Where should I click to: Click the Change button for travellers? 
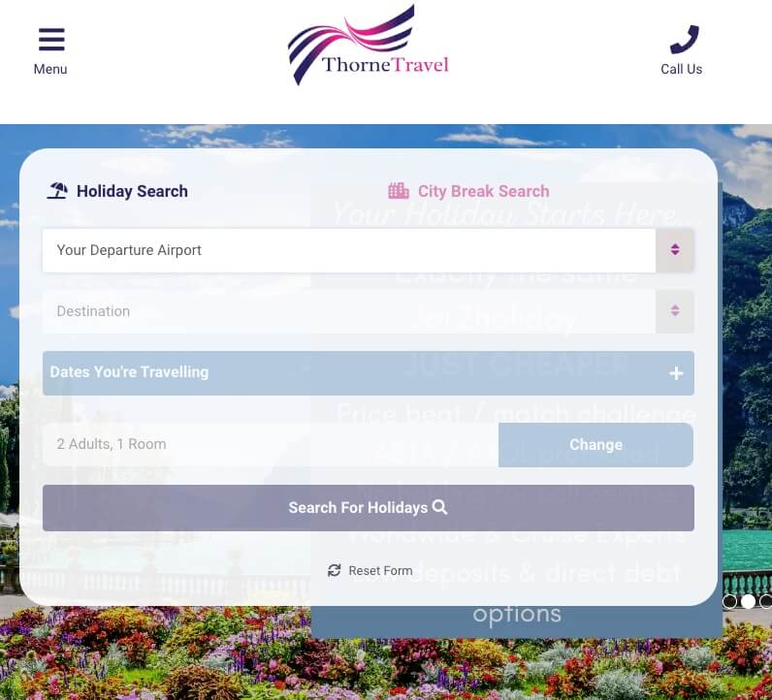click(595, 444)
